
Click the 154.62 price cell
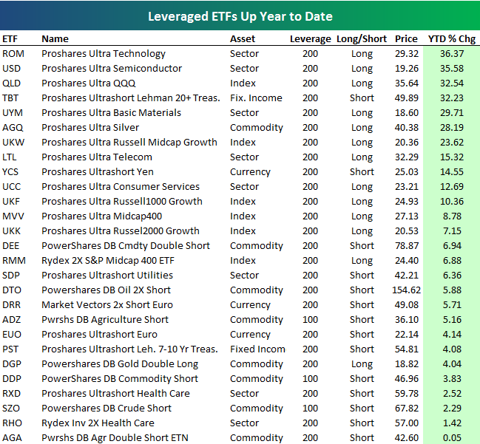(406, 290)
